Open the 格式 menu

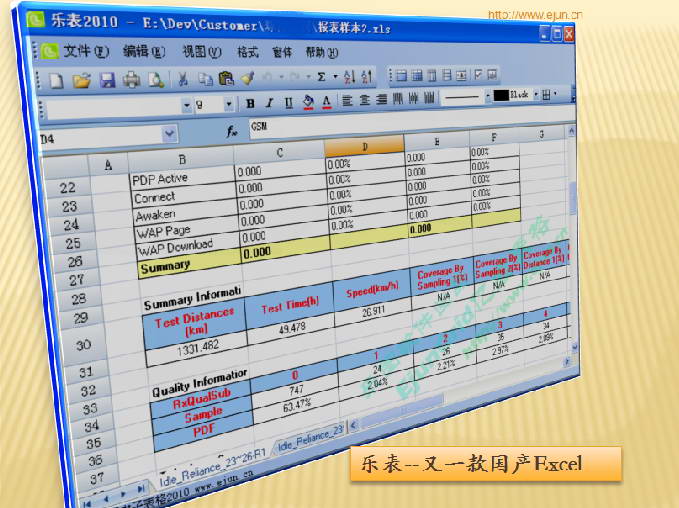coord(248,52)
